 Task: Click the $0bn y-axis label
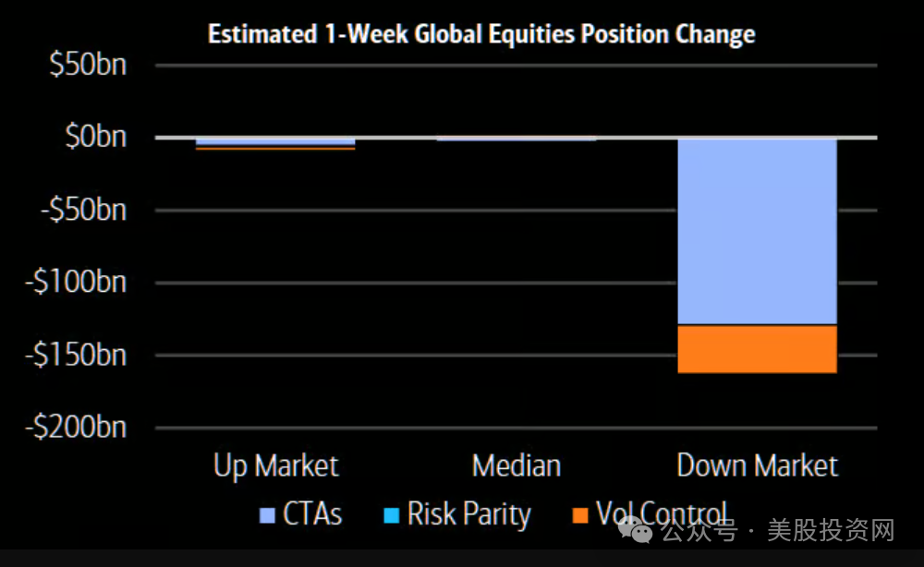pyautogui.click(x=96, y=137)
